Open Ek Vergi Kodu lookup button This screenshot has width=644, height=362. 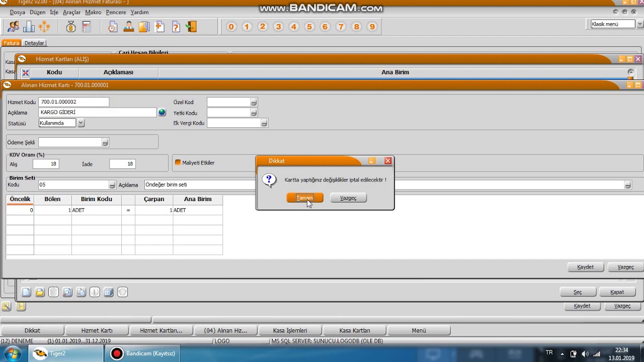264,123
